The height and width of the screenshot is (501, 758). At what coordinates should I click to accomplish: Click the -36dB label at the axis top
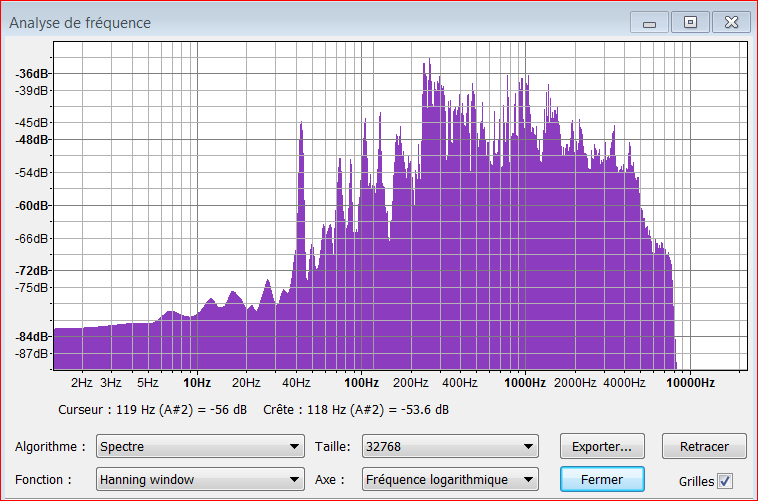tap(32, 74)
